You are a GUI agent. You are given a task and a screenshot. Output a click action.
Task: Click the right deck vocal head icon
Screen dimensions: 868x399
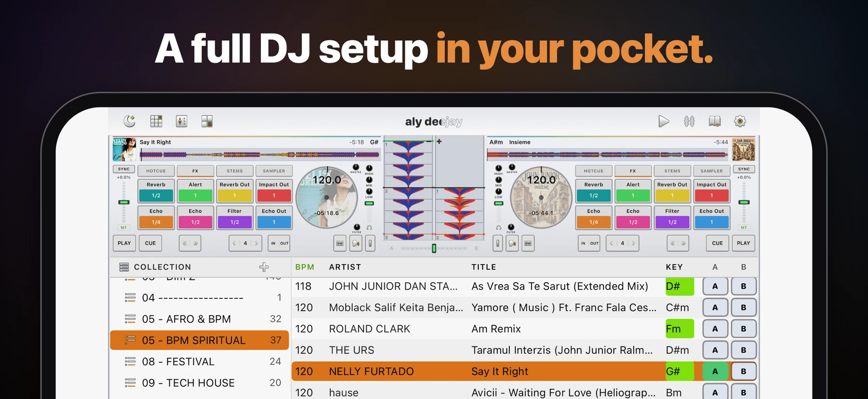click(x=512, y=243)
